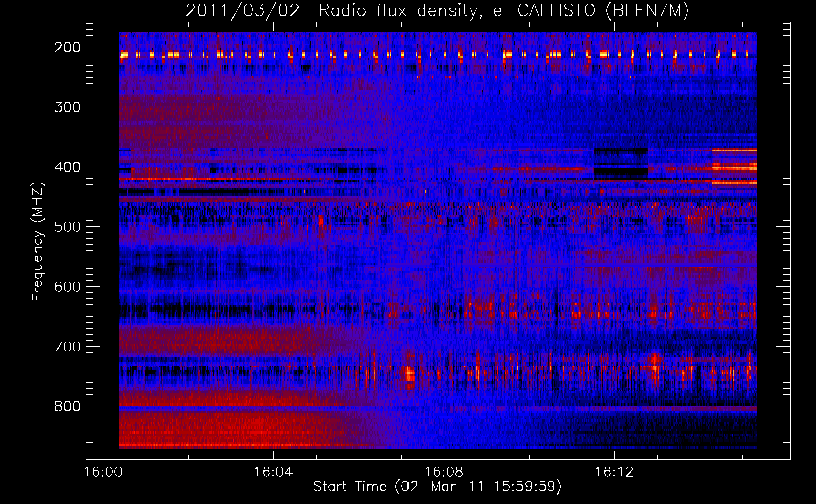Click the 400 frequency tick label
Viewport: 816px width, 504px height.
(x=68, y=167)
